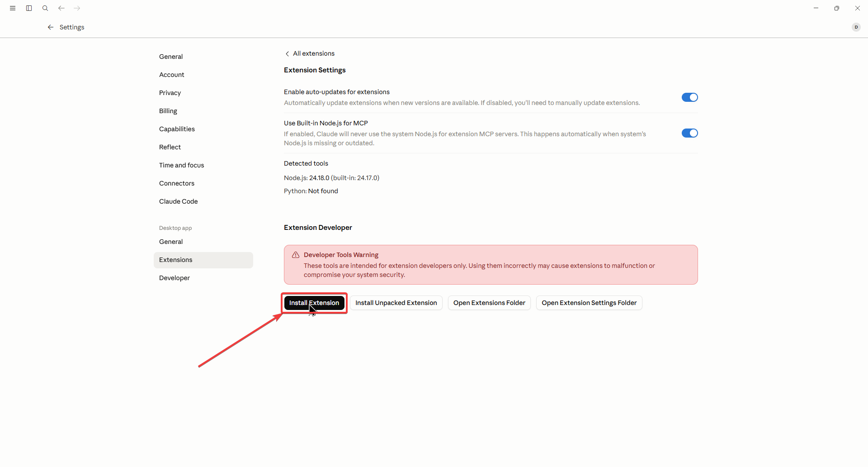Image resolution: width=868 pixels, height=467 pixels.
Task: Click Install Extension button
Action: pyautogui.click(x=314, y=303)
